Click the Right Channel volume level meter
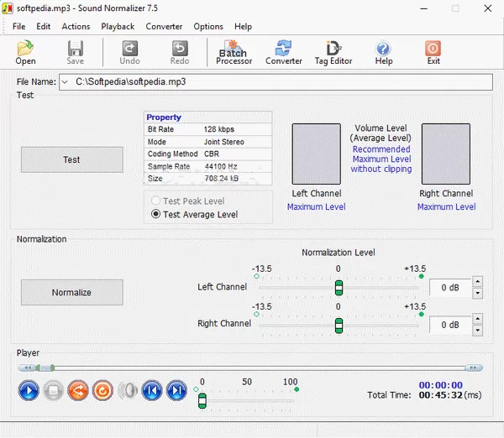Screen dimensions: 504x438 point(446,154)
